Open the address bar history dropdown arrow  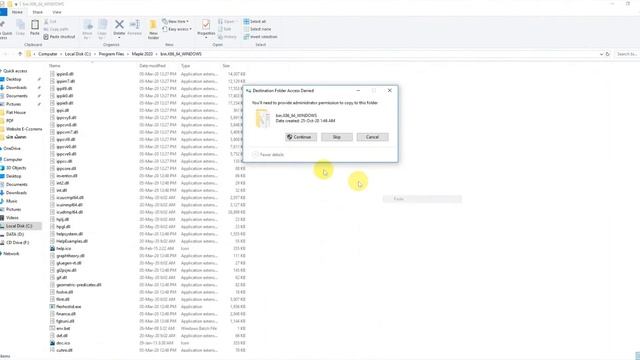[x=601, y=54]
